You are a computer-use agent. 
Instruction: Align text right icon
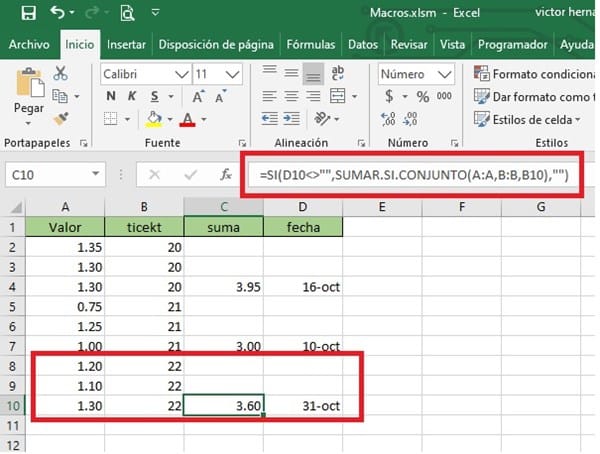pyautogui.click(x=313, y=96)
